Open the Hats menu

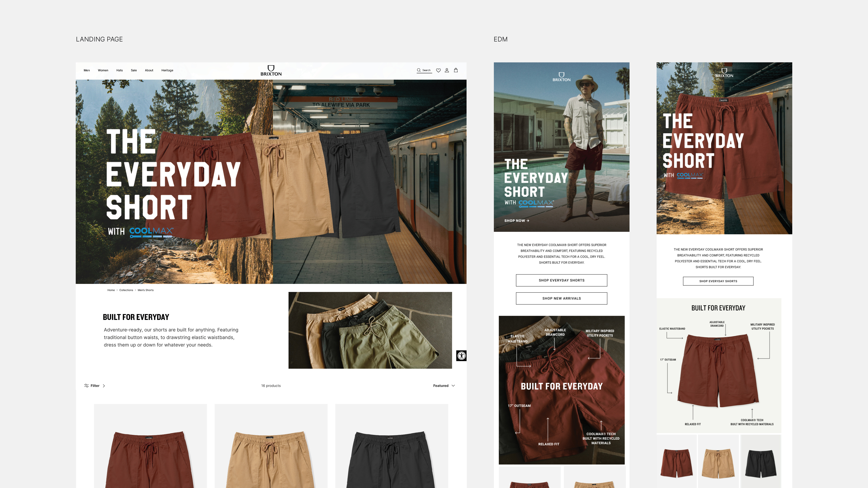[120, 70]
